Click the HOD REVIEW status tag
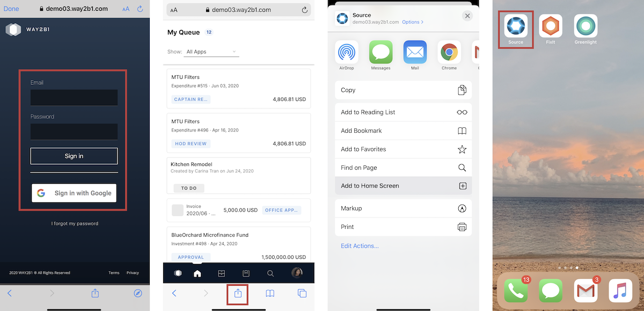The height and width of the screenshot is (311, 644). pyautogui.click(x=191, y=144)
